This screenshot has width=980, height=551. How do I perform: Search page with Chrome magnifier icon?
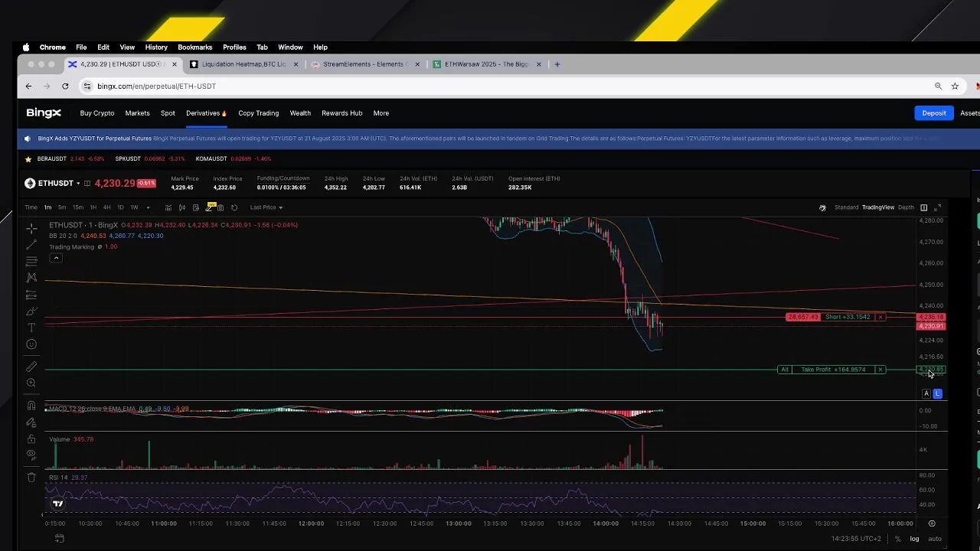click(938, 86)
